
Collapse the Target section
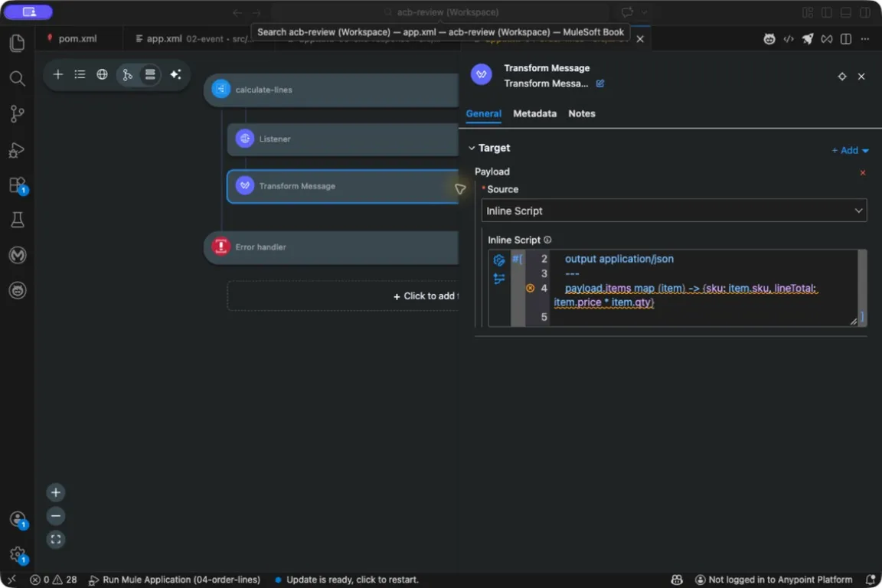[x=472, y=148]
